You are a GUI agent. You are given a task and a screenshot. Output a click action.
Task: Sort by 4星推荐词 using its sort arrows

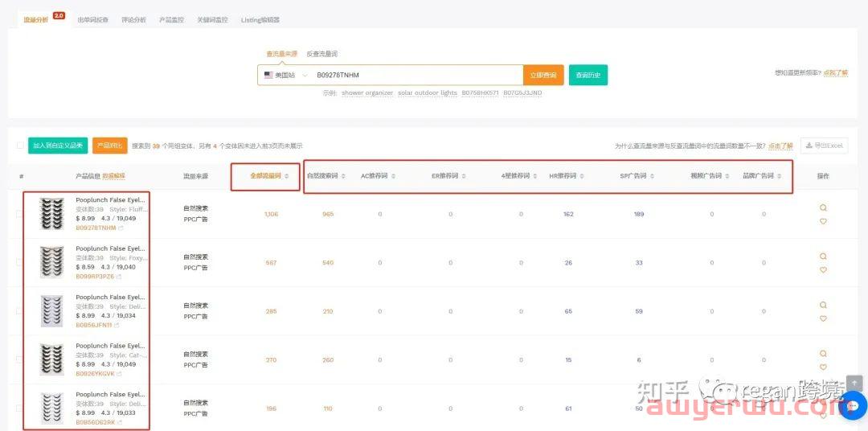pyautogui.click(x=534, y=176)
